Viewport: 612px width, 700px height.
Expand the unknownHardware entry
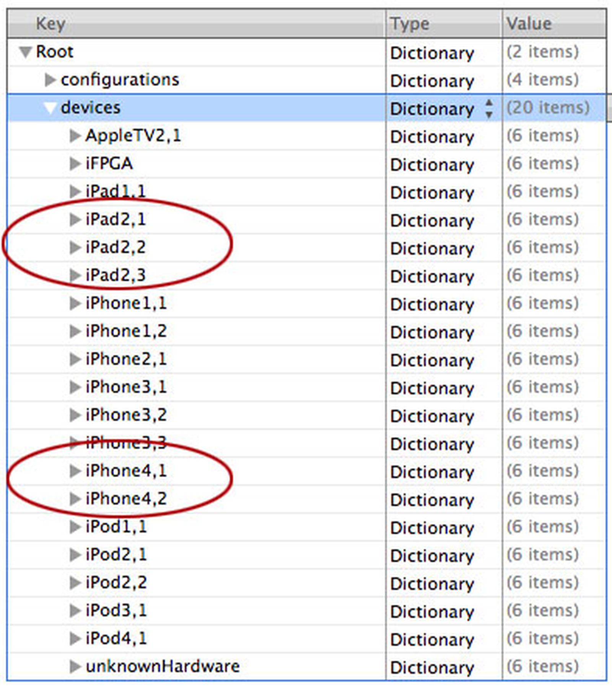coord(75,667)
